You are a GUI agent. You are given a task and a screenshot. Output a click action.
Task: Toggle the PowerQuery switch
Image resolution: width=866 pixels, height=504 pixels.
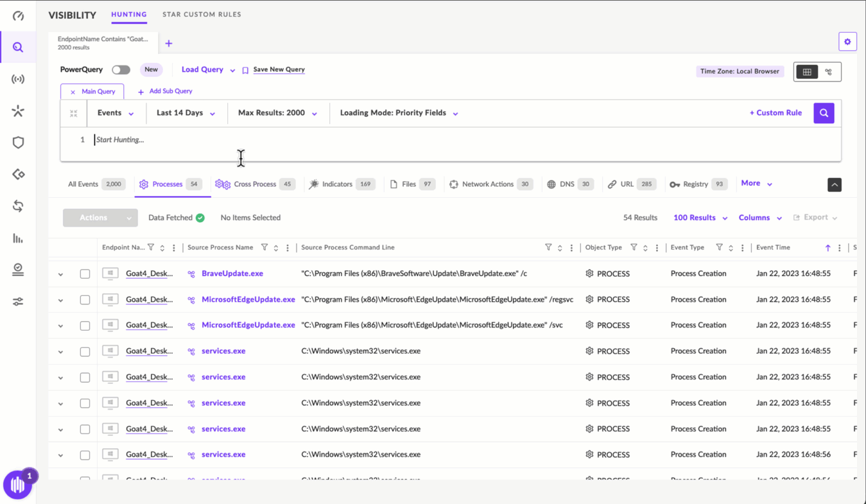[121, 70]
